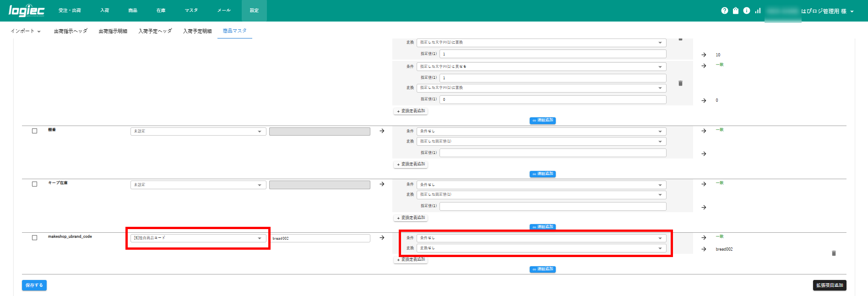Click trash icon beside '指定した文字列(1)と異なる' condition

[x=680, y=83]
